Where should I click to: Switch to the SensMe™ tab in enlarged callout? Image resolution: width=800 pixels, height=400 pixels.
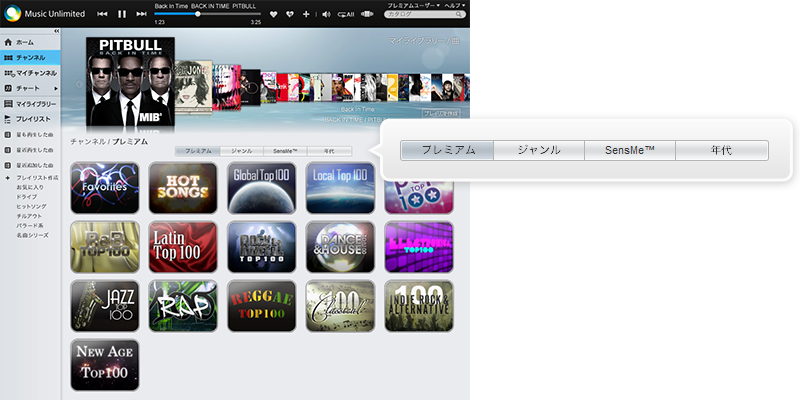[x=630, y=150]
